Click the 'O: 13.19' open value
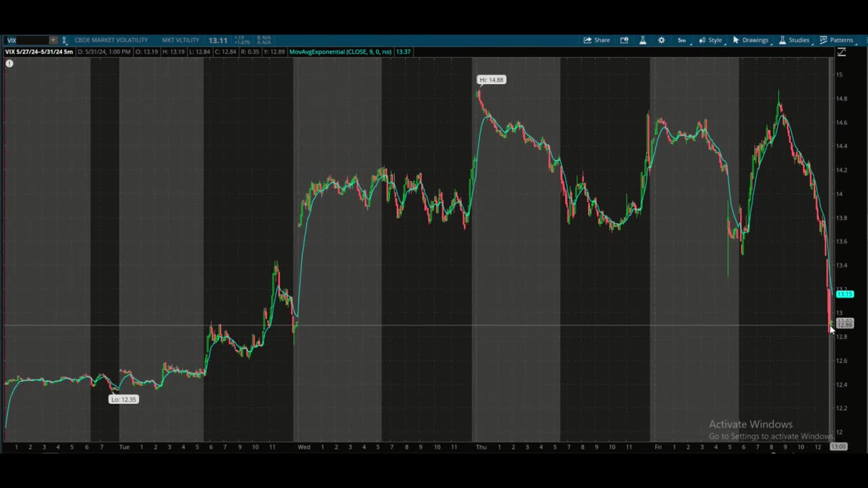This screenshot has width=868, height=488. (146, 52)
